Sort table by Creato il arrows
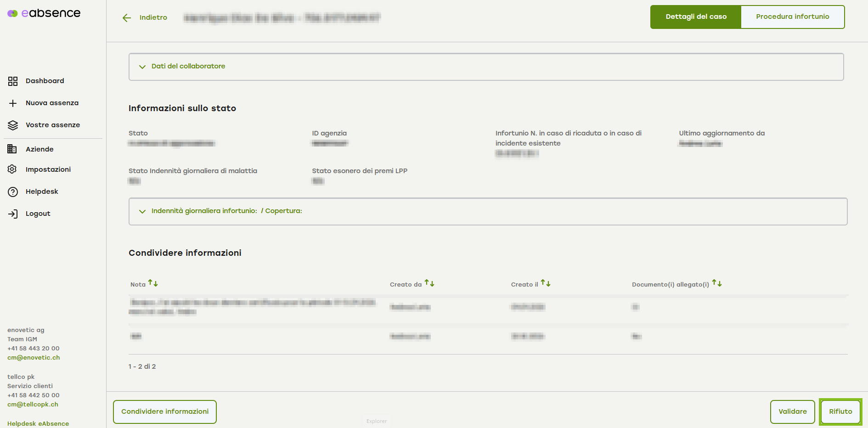Viewport: 868px width, 428px height. (x=546, y=283)
